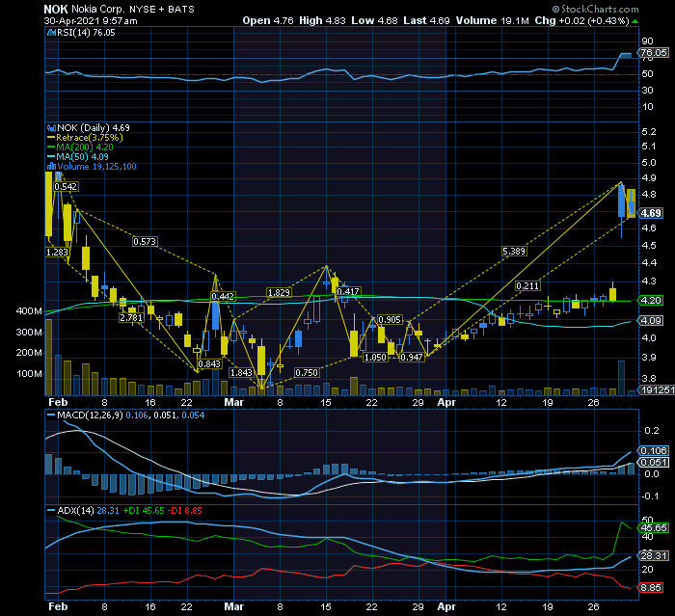Screen dimensions: 675x616
Task: Click the yellow Retrace legend line swatch
Action: 51,138
